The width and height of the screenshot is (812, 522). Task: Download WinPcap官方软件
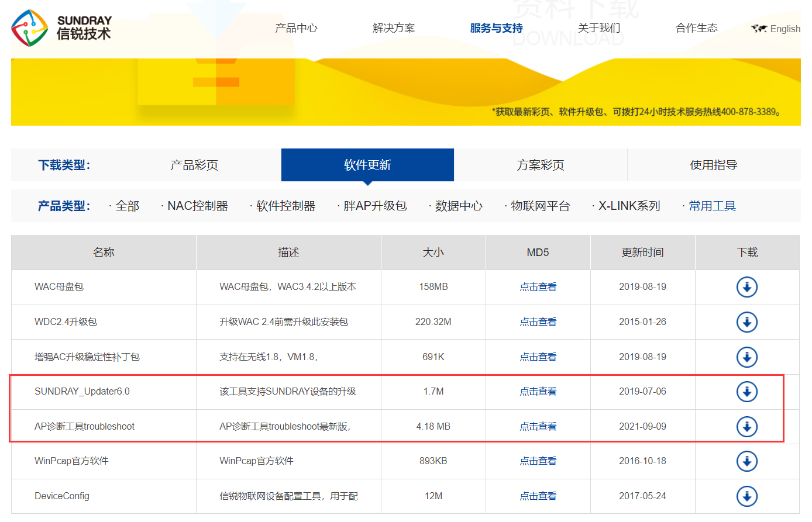[x=747, y=461]
